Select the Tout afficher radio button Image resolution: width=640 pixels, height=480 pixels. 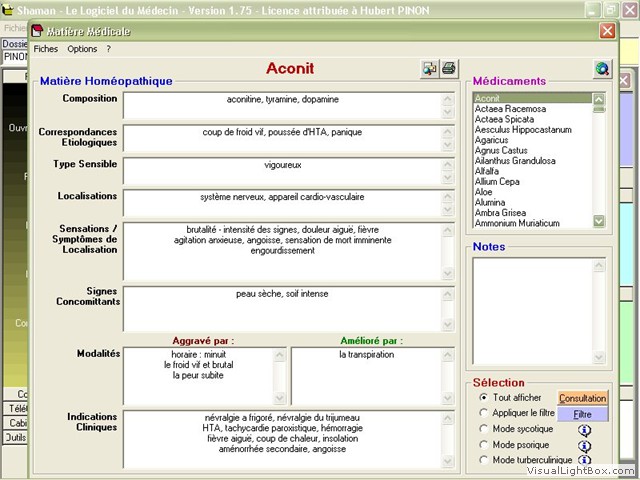[484, 397]
